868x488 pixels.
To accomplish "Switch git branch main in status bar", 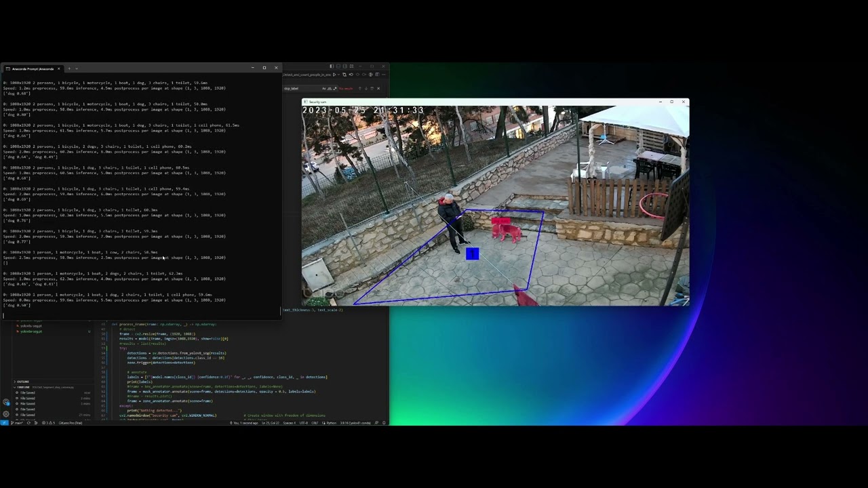I will 17,423.
